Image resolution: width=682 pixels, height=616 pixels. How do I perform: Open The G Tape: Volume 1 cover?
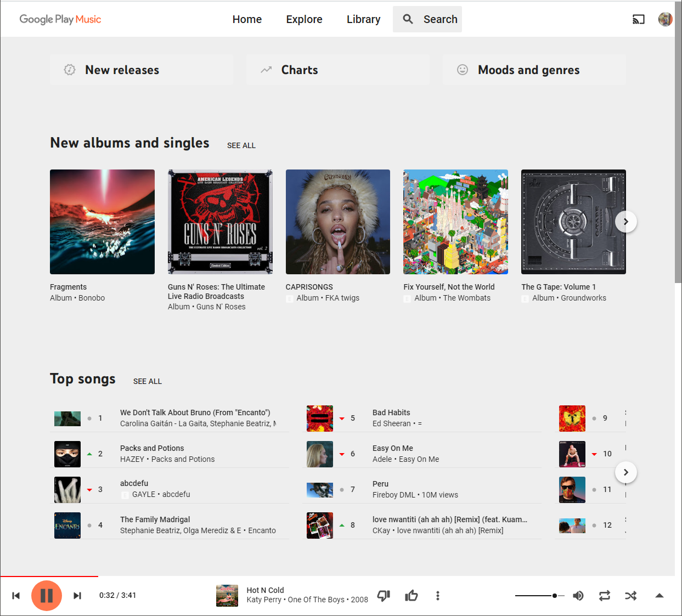(x=573, y=222)
